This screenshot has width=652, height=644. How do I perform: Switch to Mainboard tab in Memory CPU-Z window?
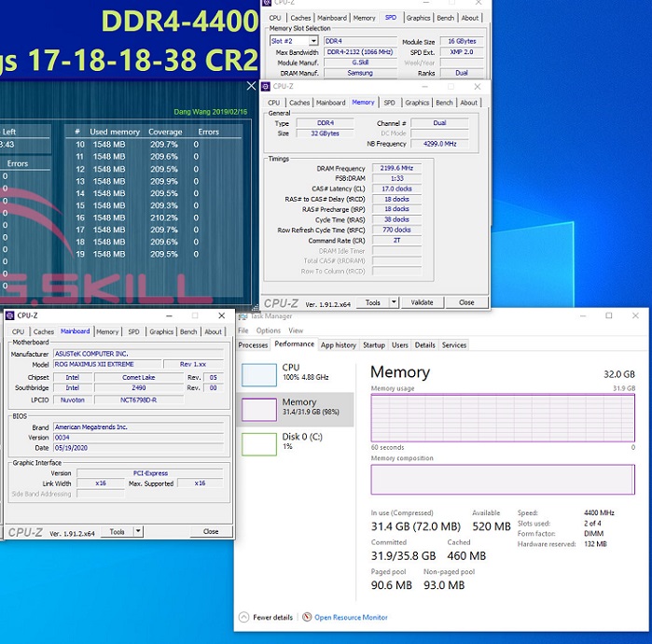click(x=330, y=103)
